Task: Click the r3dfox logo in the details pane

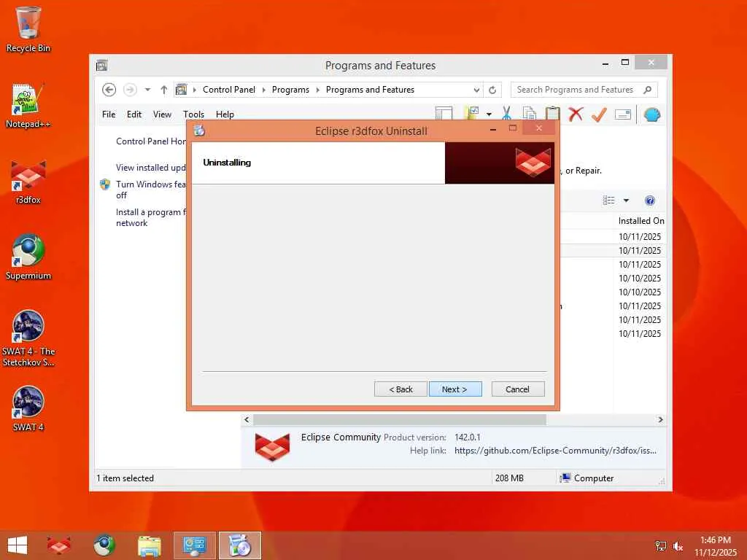Action: point(272,447)
